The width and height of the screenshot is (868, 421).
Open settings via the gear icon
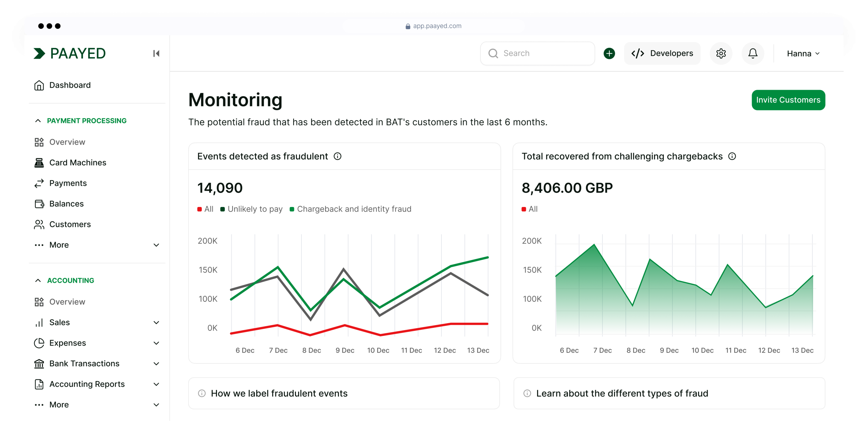721,54
